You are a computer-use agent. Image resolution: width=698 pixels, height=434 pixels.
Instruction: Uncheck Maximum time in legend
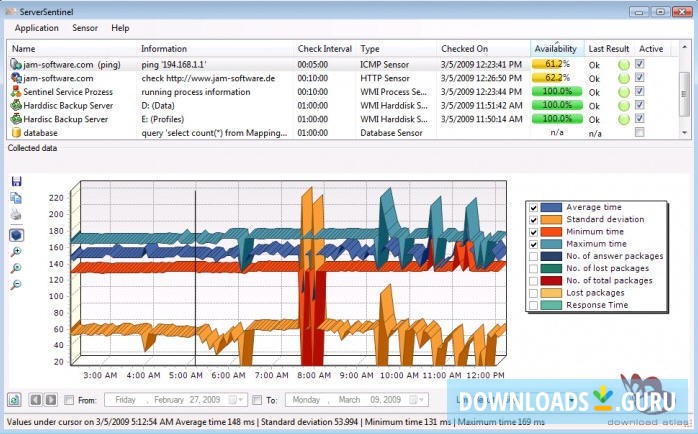[533, 244]
